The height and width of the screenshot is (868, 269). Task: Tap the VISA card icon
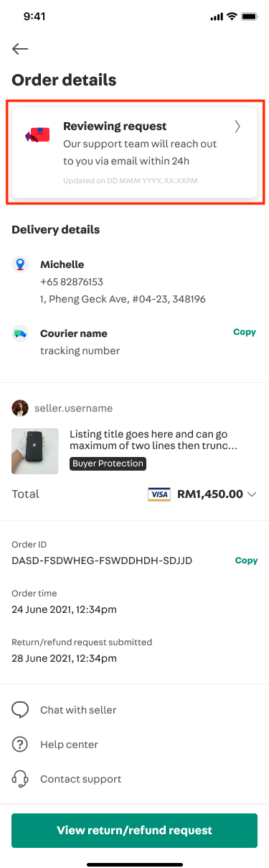click(x=159, y=494)
